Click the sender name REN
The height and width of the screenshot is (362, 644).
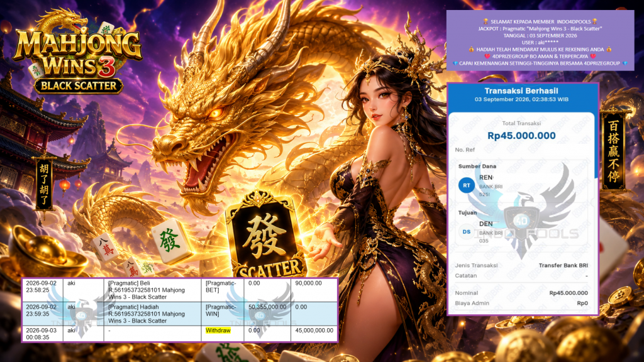pos(486,177)
